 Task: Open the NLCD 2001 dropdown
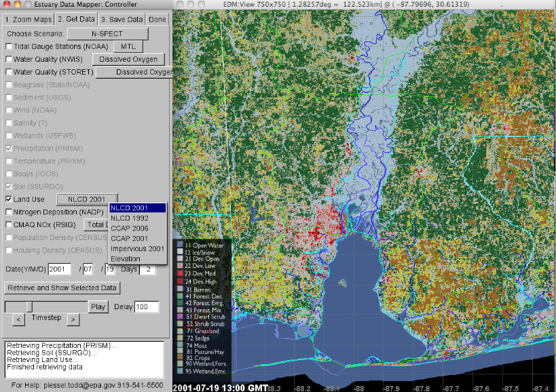pyautogui.click(x=86, y=199)
